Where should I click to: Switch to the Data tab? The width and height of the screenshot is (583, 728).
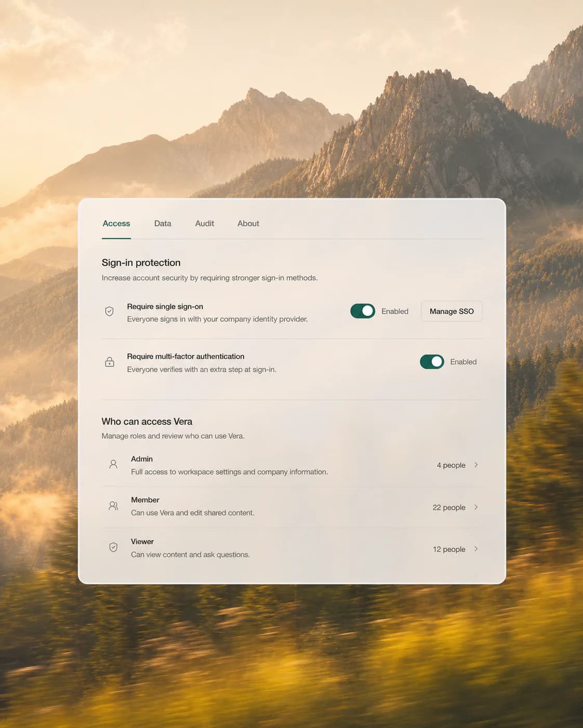pyautogui.click(x=163, y=223)
